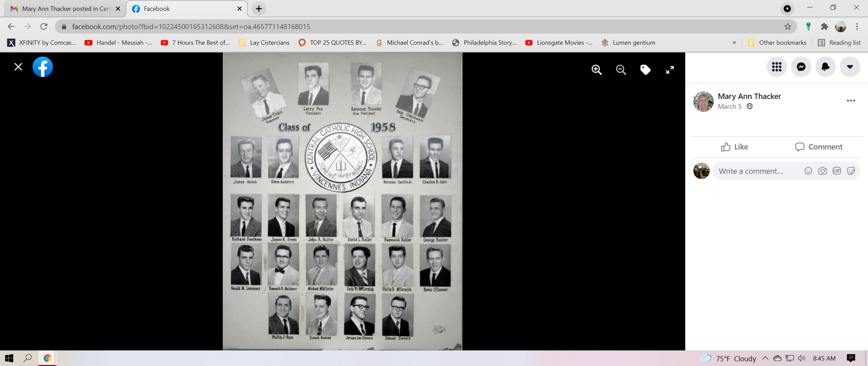
Task: Open the Windows Start menu
Action: click(9, 358)
